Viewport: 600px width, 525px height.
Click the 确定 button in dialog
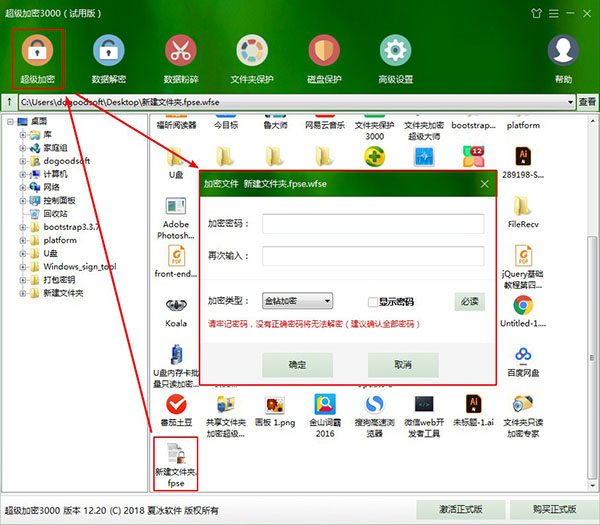tap(297, 365)
